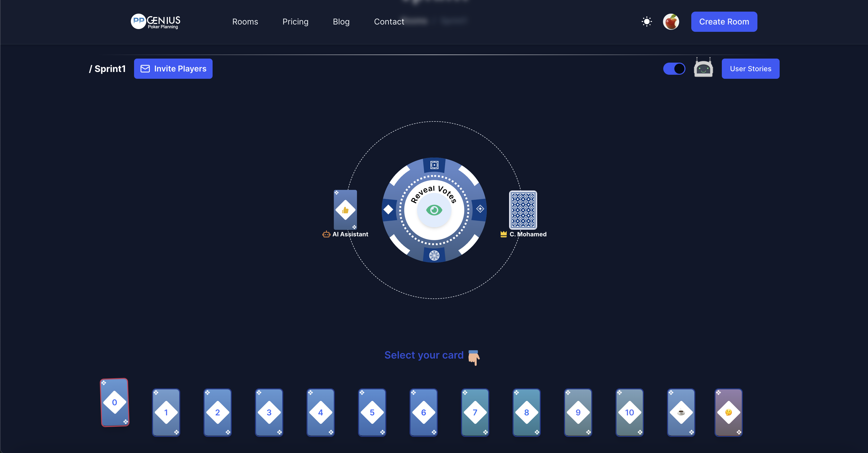Click the PP Genius logo
Screen dimensions: 868x453
click(156, 21)
